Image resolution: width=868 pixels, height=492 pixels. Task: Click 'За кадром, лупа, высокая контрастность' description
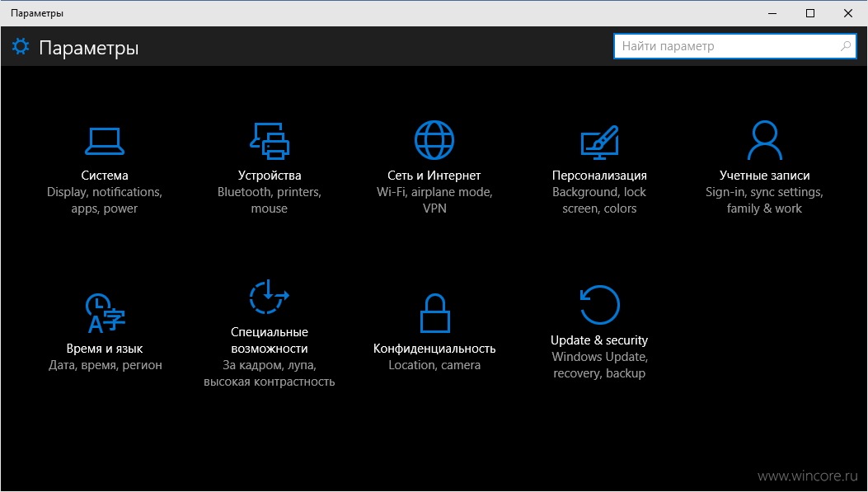pos(270,373)
